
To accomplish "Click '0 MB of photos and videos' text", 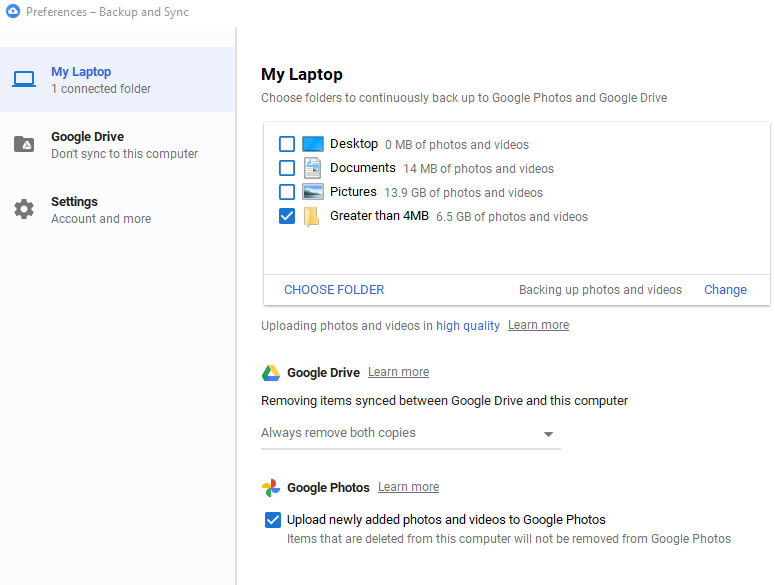I will coord(457,145).
